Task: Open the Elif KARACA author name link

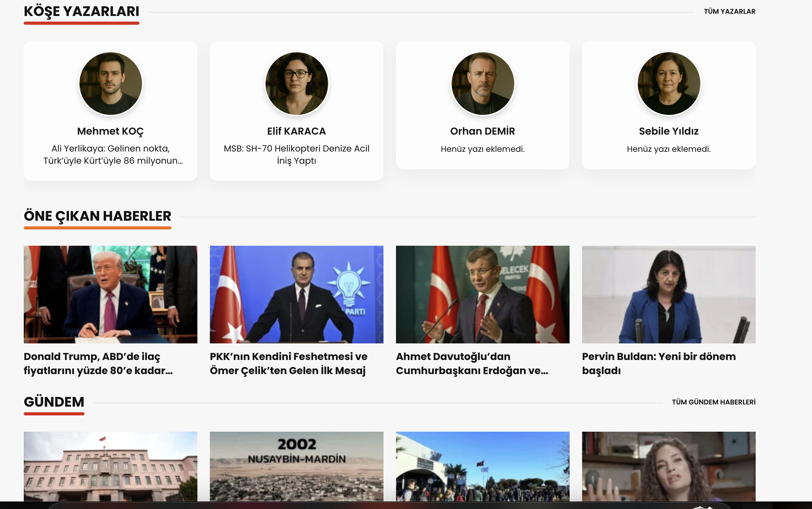Action: (x=296, y=131)
